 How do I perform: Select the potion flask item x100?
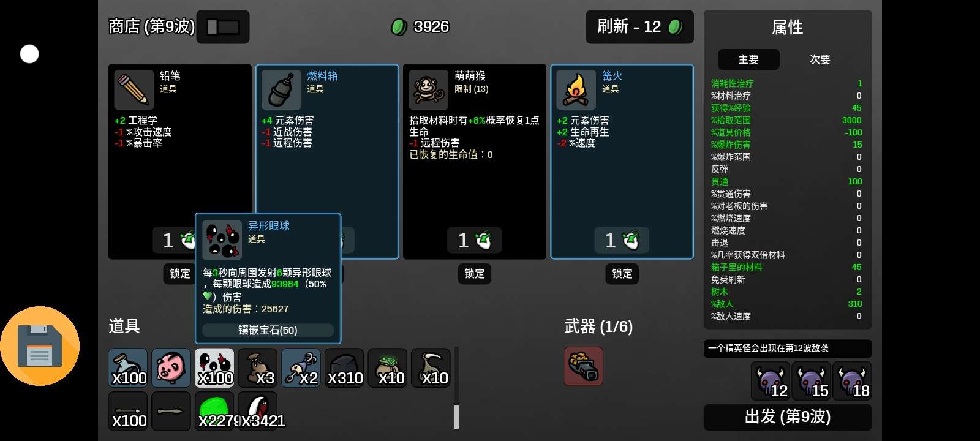(x=128, y=367)
